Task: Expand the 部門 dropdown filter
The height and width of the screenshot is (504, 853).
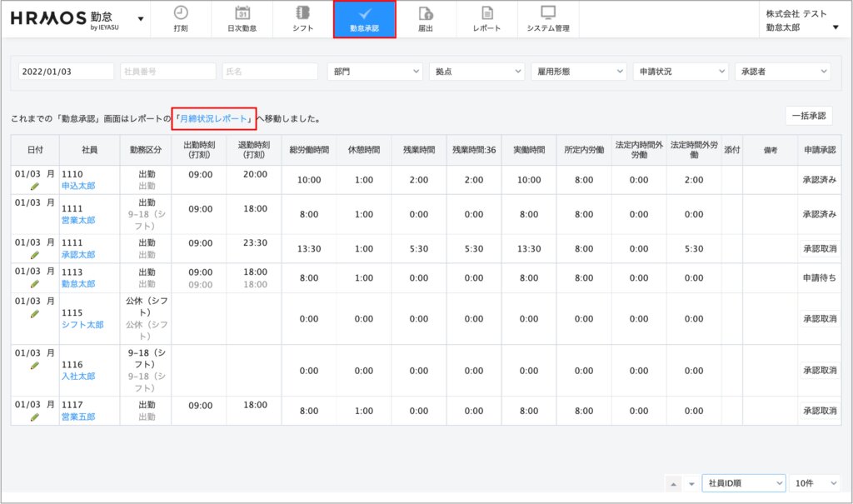Action: [x=375, y=72]
